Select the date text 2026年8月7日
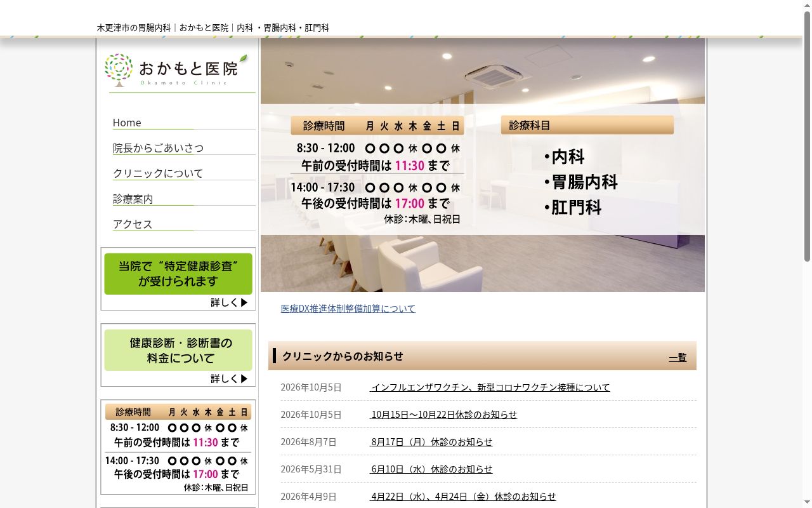Image resolution: width=812 pixels, height=508 pixels. (309, 442)
